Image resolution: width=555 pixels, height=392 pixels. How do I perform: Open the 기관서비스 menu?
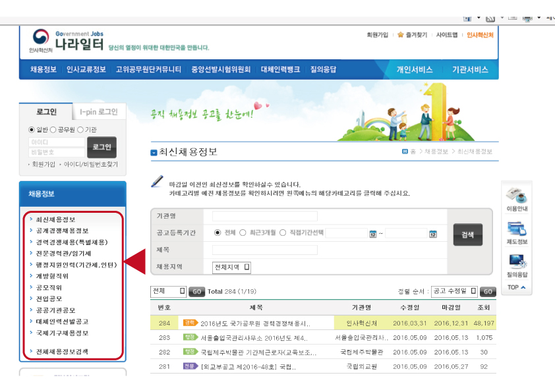[470, 69]
